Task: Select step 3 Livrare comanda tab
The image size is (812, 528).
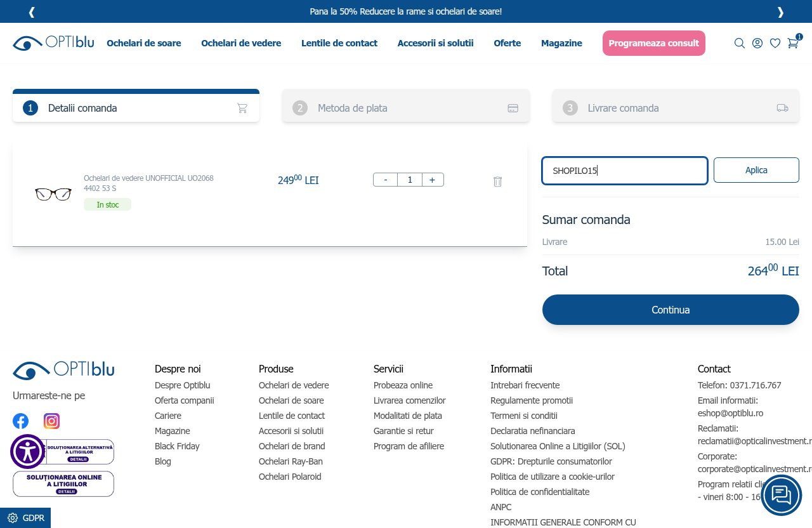Action: coord(676,106)
